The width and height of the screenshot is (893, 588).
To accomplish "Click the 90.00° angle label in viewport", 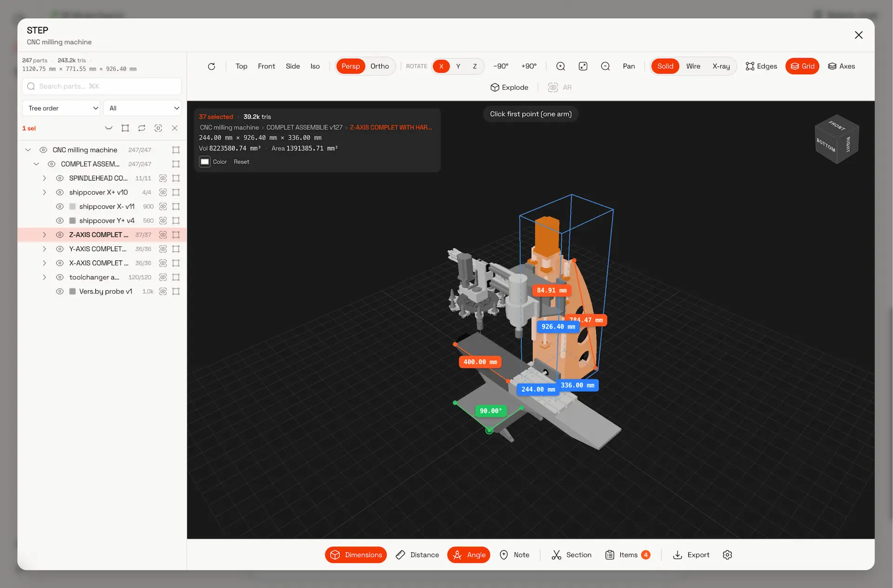I will click(491, 411).
